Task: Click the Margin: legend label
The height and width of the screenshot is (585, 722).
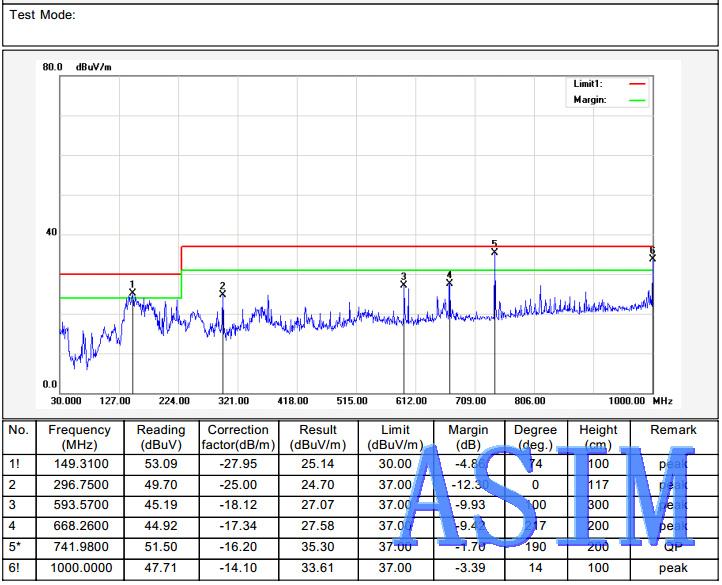Action: click(590, 99)
